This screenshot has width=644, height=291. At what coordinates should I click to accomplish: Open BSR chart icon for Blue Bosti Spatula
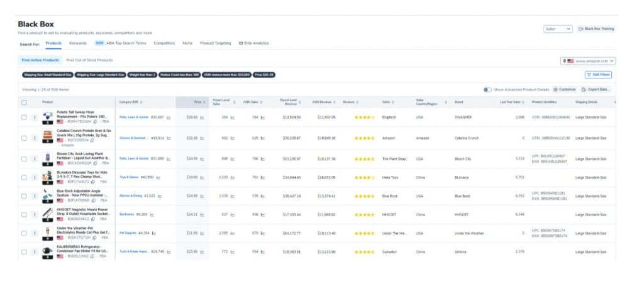tap(160, 196)
